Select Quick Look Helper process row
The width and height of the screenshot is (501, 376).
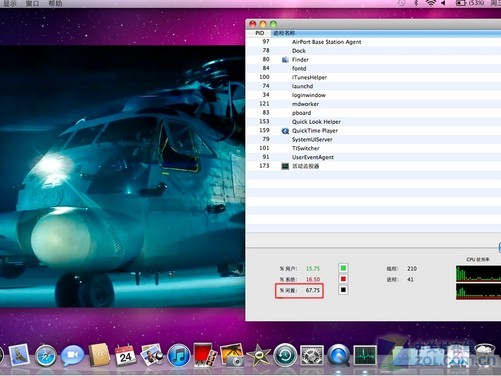pyautogui.click(x=373, y=122)
